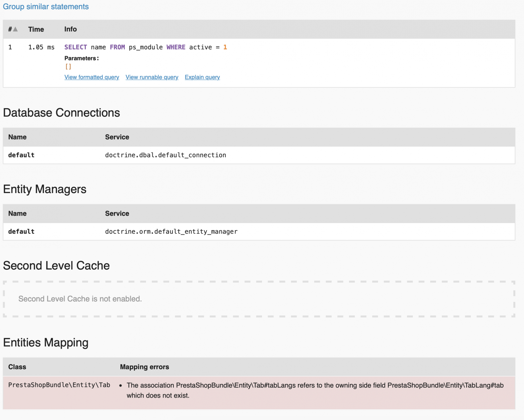524x420 pixels.
Task: Click the Group similar statements link
Action: coord(46,7)
